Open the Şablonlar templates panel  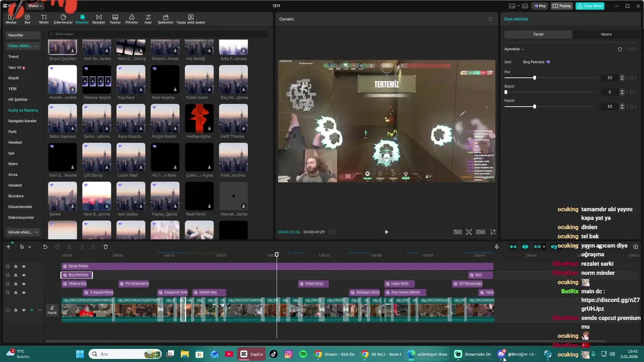(x=166, y=19)
